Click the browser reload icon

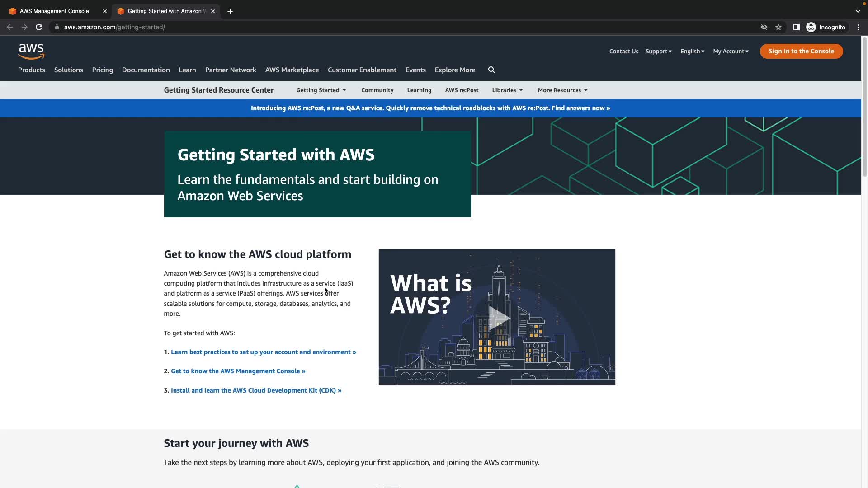(x=39, y=27)
